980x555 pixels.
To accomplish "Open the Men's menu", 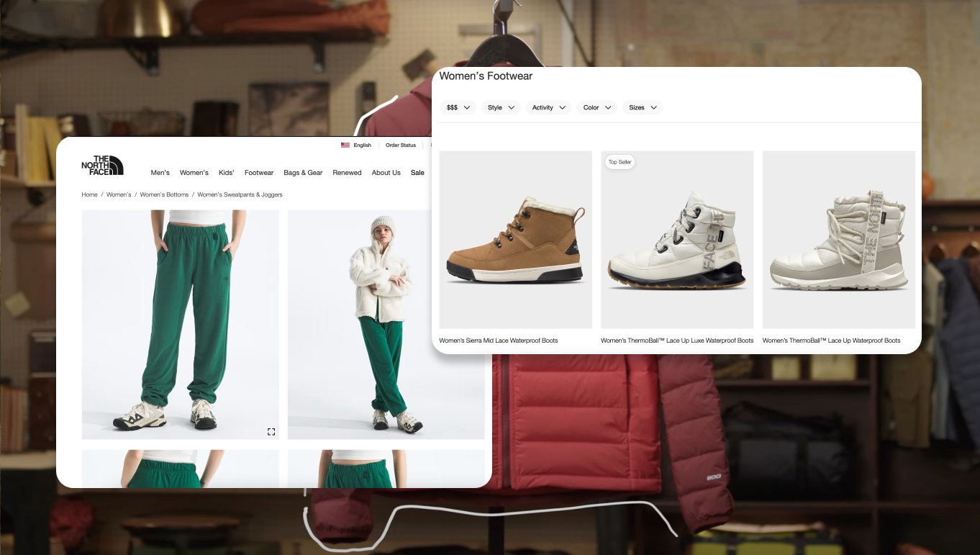I will pyautogui.click(x=160, y=173).
